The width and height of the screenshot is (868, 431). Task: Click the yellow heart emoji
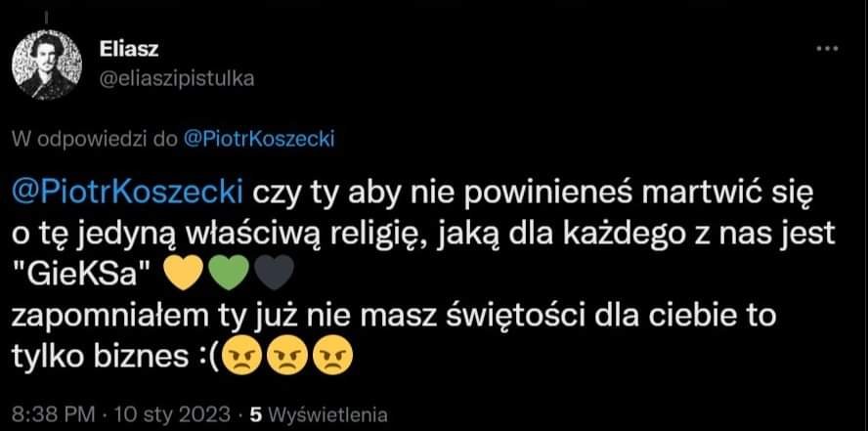click(x=183, y=275)
